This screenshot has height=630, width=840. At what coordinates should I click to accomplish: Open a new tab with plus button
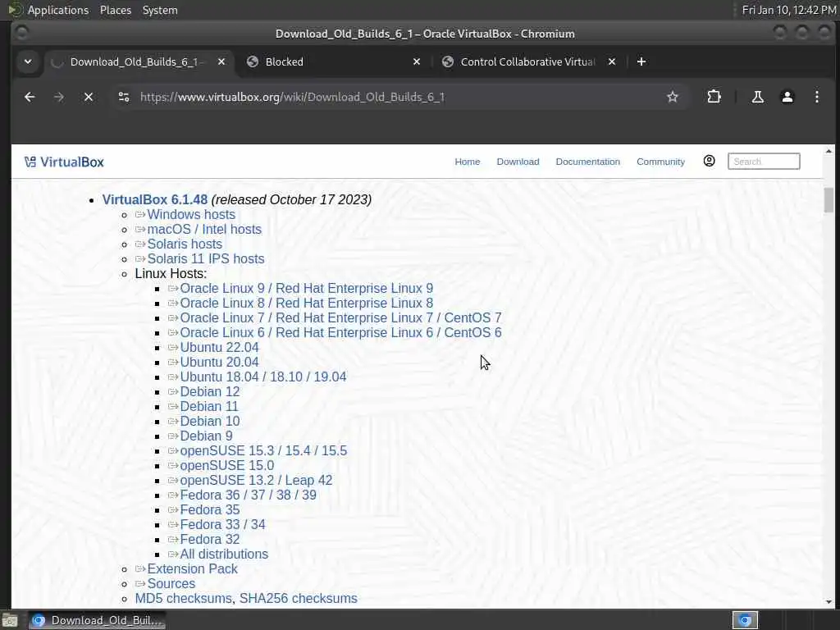641,62
